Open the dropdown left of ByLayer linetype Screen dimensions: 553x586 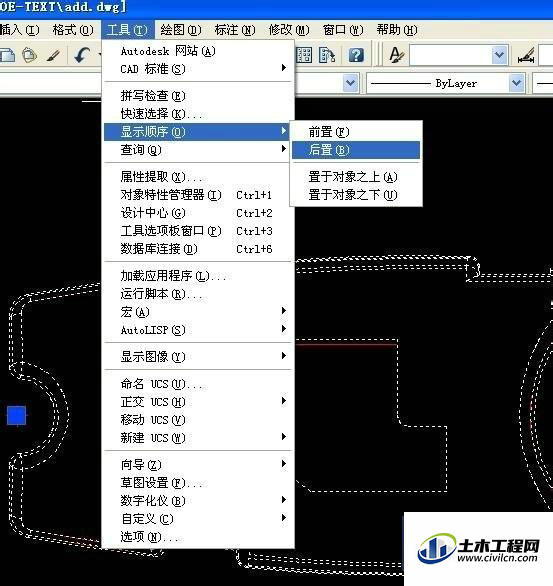350,83
